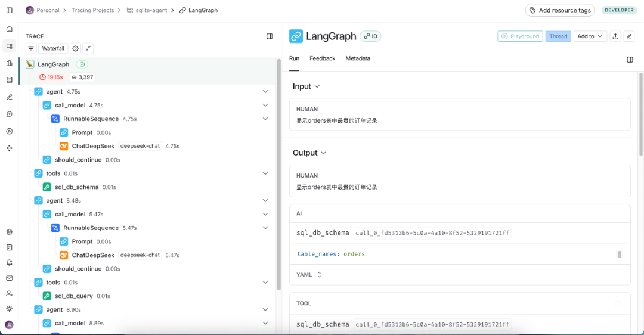Open the Datasets database sidebar icon
644x335 pixels.
(10, 80)
